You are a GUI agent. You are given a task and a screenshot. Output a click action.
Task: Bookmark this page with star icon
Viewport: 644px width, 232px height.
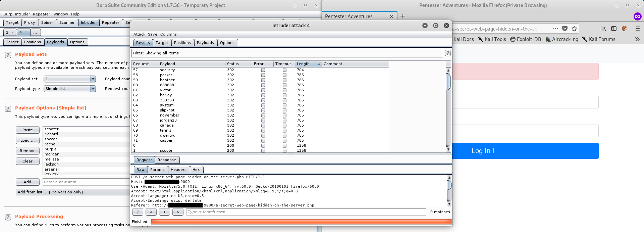(574, 29)
